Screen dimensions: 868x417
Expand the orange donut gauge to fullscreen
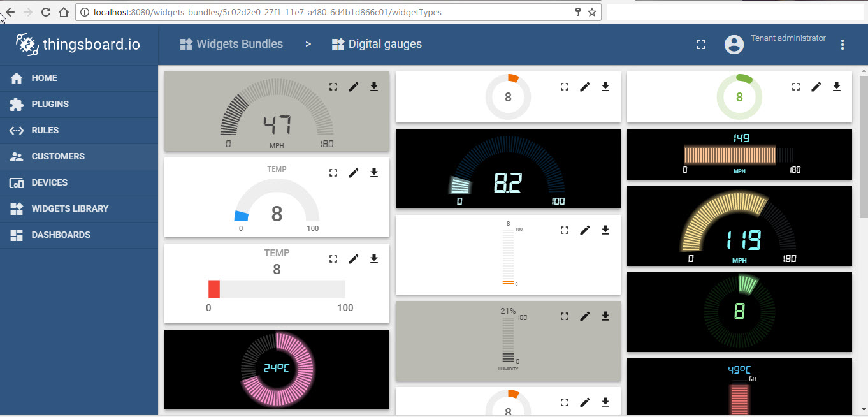click(564, 86)
